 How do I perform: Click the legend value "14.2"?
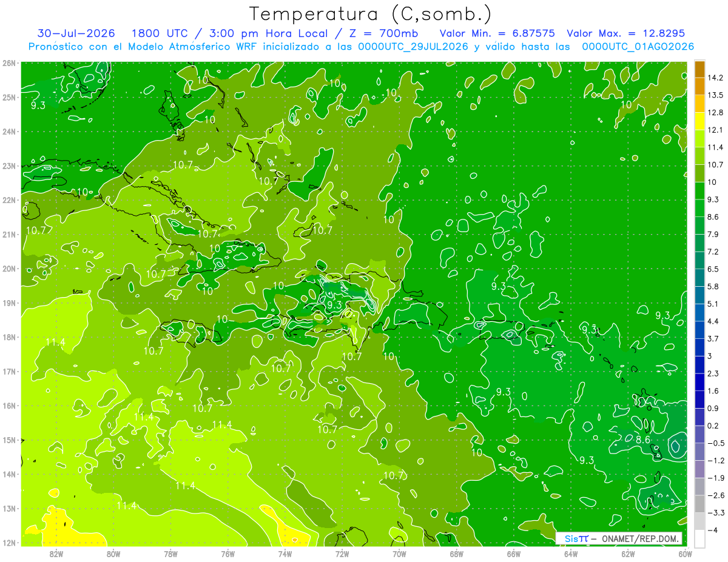pos(715,78)
